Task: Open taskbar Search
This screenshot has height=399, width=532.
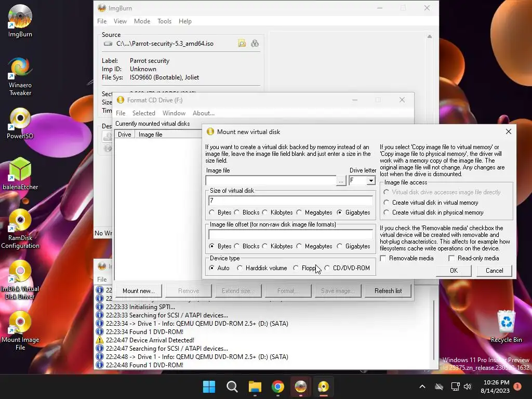Action: 232,387
